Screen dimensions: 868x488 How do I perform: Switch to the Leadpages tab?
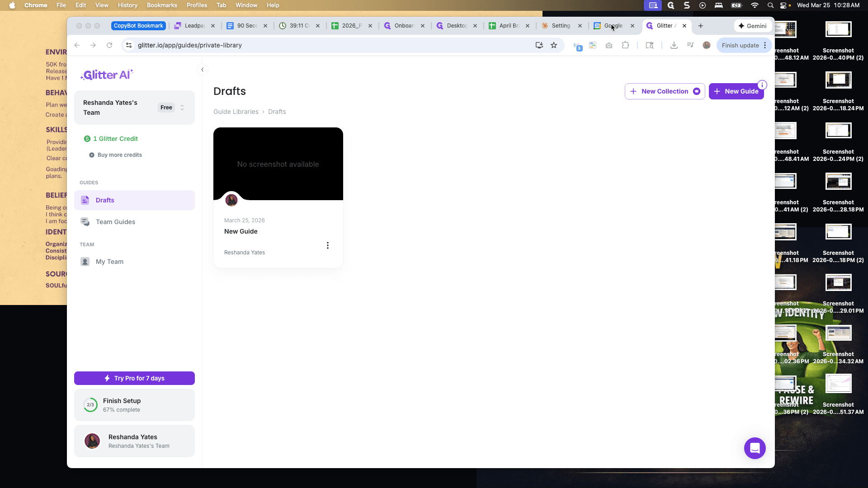[x=195, y=26]
